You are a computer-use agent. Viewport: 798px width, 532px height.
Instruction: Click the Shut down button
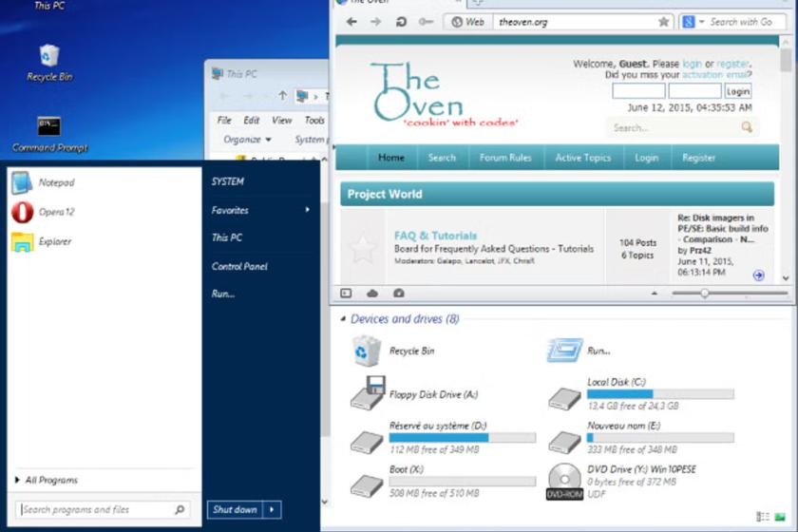point(236,509)
